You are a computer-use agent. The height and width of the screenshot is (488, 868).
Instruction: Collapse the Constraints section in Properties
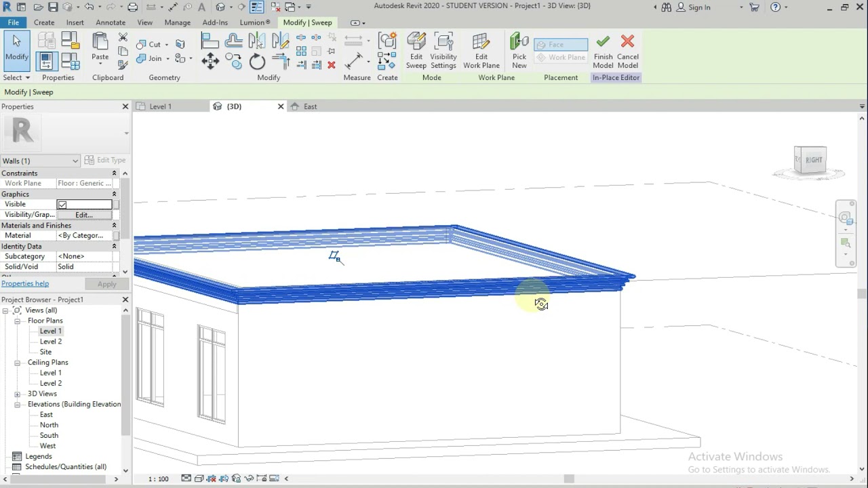(x=114, y=174)
